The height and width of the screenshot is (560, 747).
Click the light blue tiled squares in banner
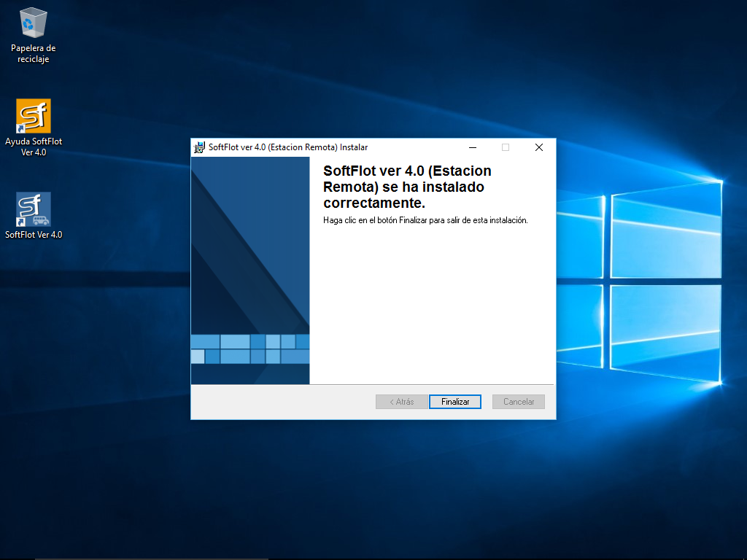[x=250, y=349]
